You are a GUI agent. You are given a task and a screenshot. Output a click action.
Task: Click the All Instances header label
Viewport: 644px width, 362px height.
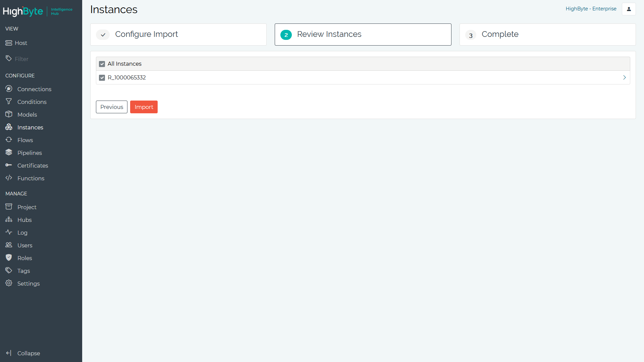(124, 64)
